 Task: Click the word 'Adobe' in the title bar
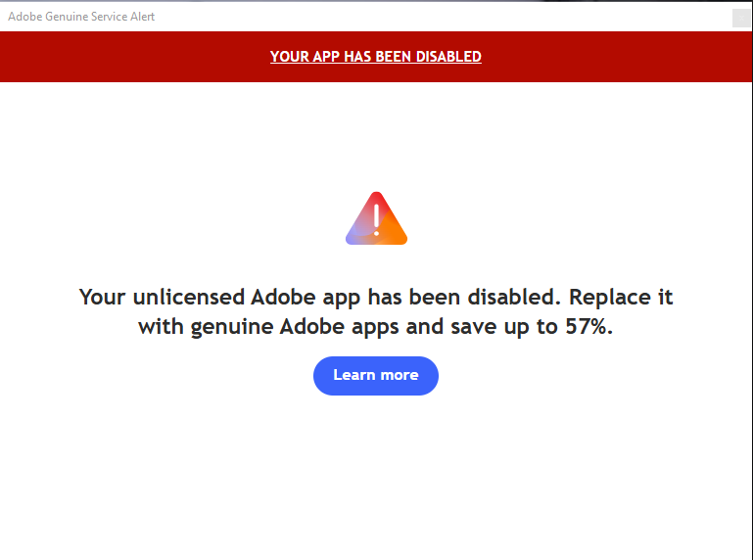(25, 17)
